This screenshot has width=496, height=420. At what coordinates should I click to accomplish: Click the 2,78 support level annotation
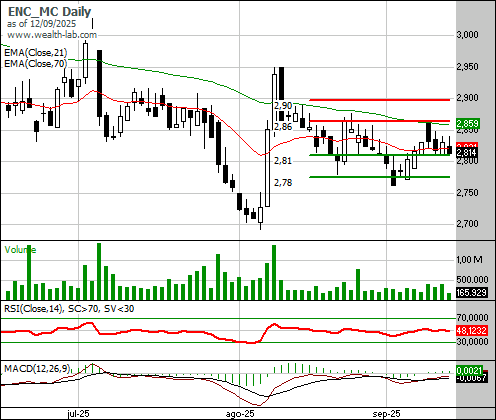(283, 183)
